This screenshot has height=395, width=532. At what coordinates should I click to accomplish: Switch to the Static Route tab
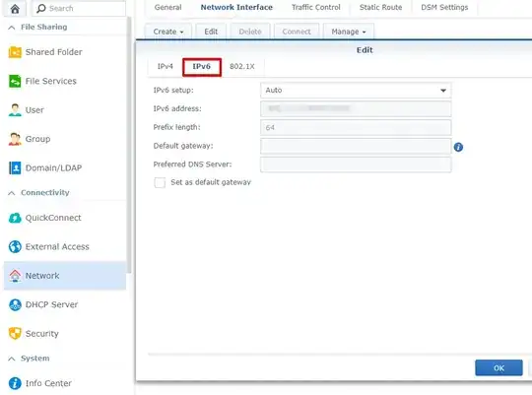tap(380, 8)
